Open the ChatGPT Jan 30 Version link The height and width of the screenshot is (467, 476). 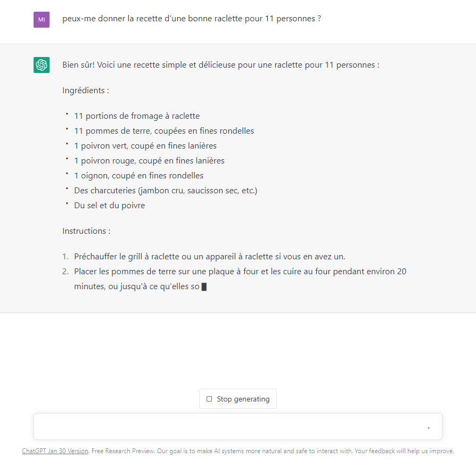[x=55, y=451]
